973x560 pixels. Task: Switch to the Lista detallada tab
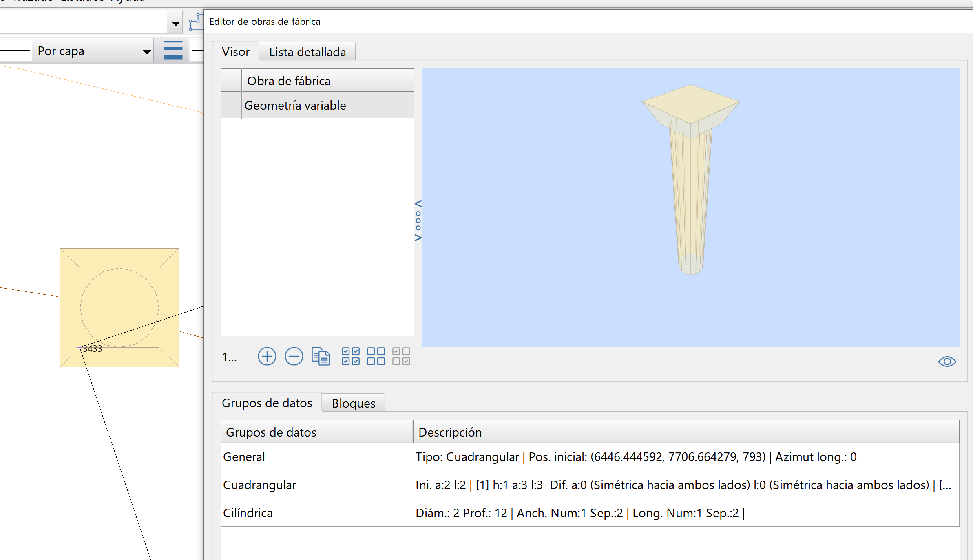pyautogui.click(x=307, y=52)
